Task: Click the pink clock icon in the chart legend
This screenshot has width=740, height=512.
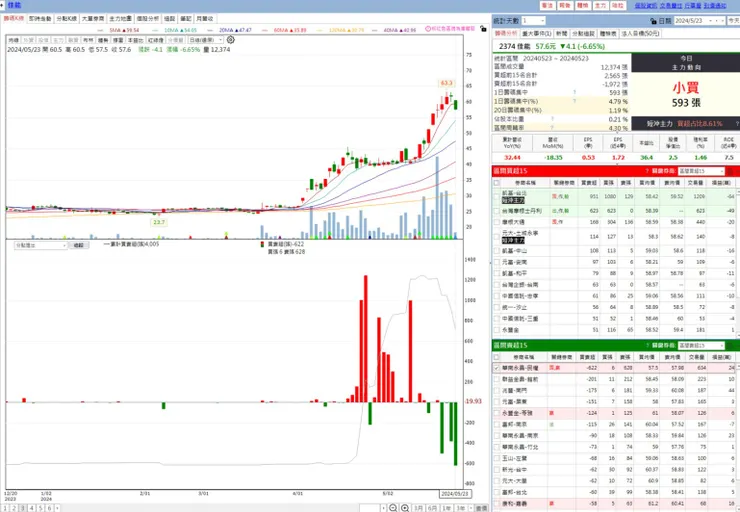Action: point(428,29)
